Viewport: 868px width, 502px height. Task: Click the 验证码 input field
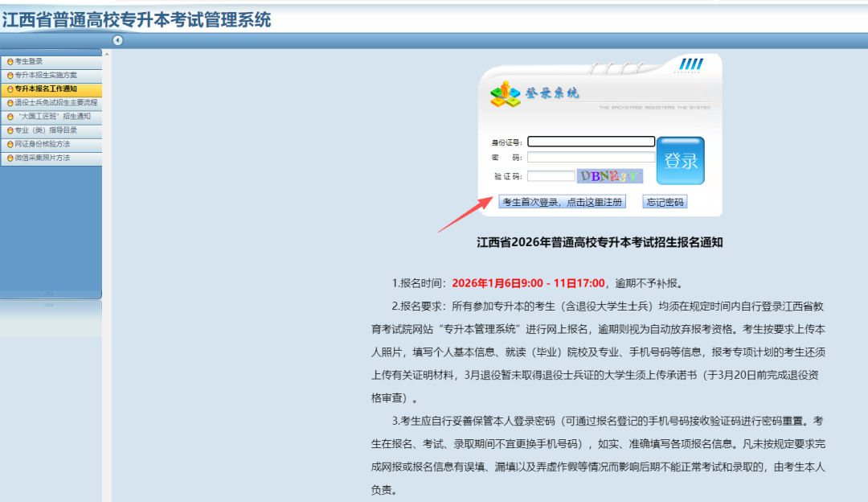(x=551, y=175)
